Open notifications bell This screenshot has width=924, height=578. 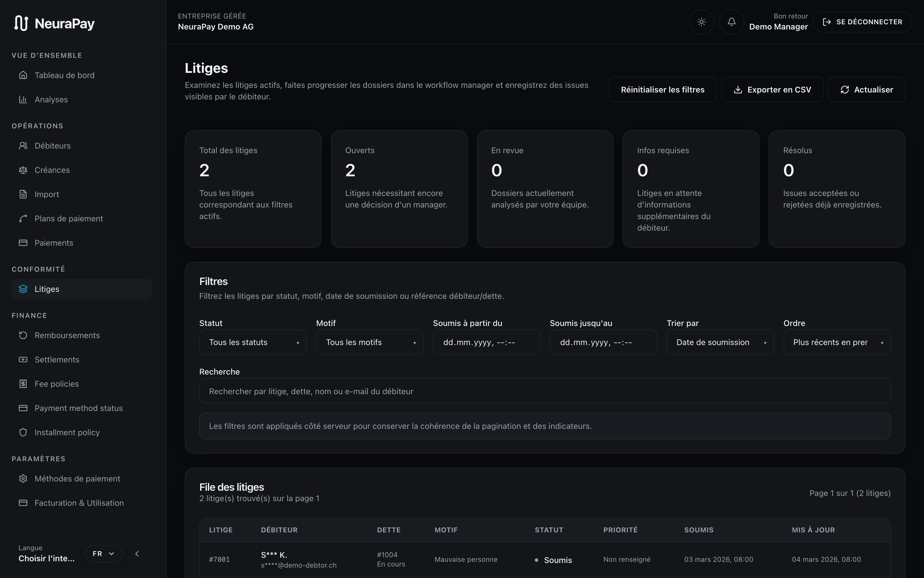pos(731,22)
